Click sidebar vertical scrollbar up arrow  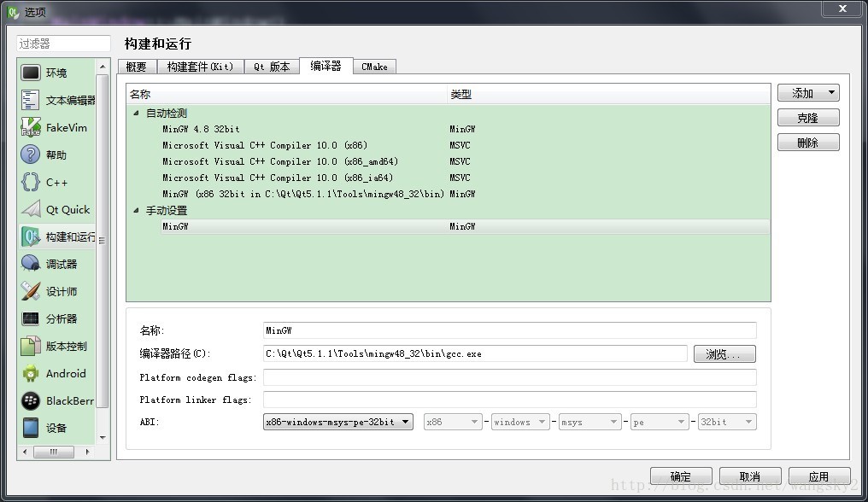click(x=103, y=67)
